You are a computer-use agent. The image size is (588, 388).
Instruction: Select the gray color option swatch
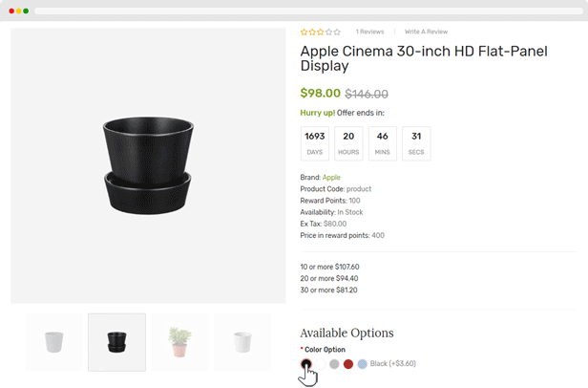pos(333,364)
